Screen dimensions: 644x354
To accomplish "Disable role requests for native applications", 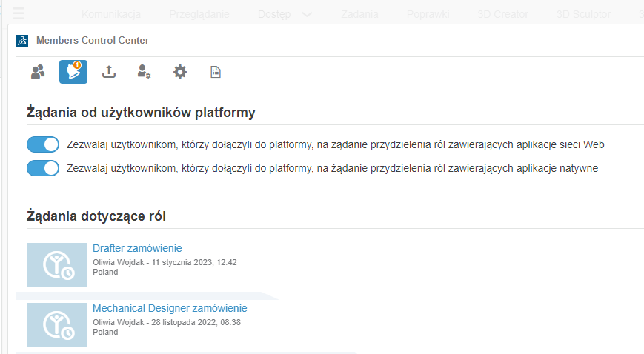I will tap(43, 168).
